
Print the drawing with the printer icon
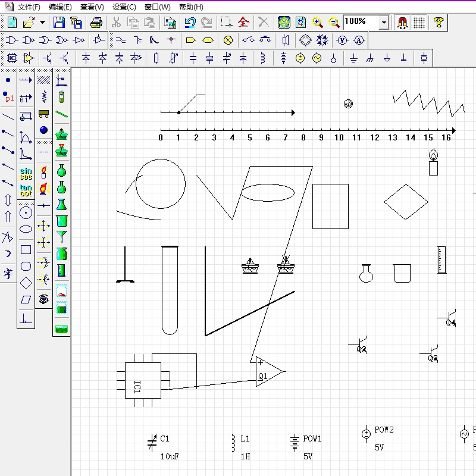[x=96, y=23]
